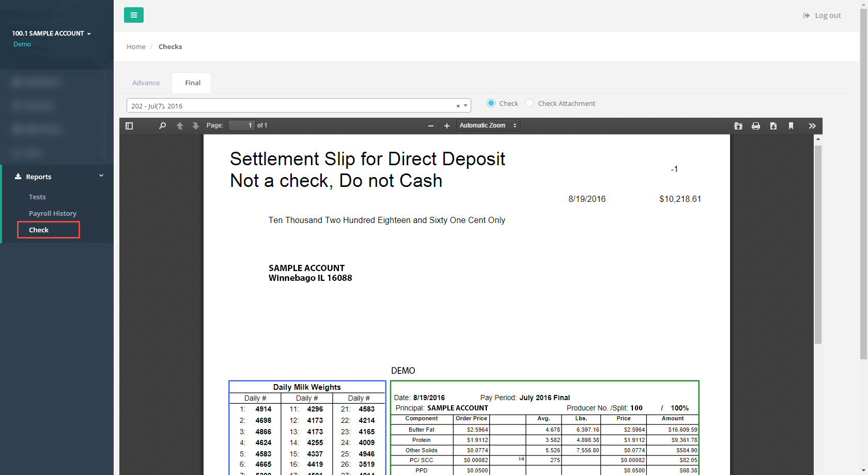Viewport: 868px width, 475px height.
Task: Click the Settlement Slip for Direct Deposit heading
Action: point(367,159)
